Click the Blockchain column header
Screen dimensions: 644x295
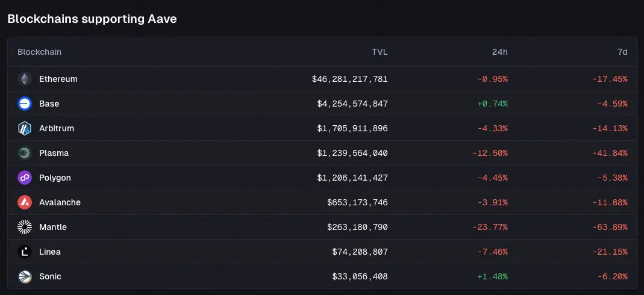[x=40, y=52]
